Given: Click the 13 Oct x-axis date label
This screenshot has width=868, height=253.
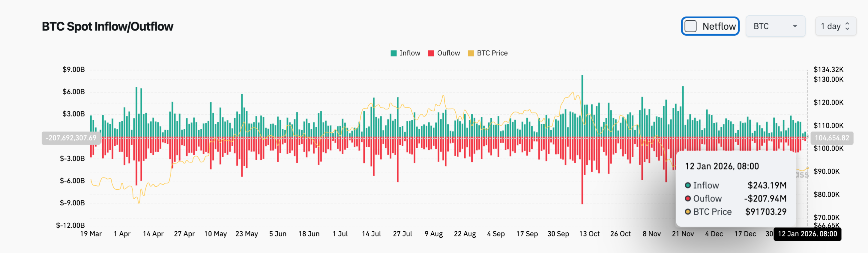Looking at the screenshot, I should (589, 234).
